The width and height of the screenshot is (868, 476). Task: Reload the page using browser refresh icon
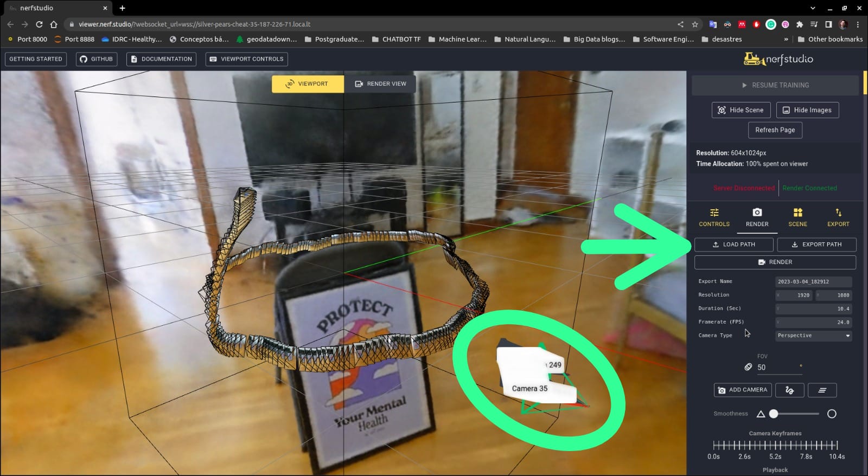[x=39, y=24]
